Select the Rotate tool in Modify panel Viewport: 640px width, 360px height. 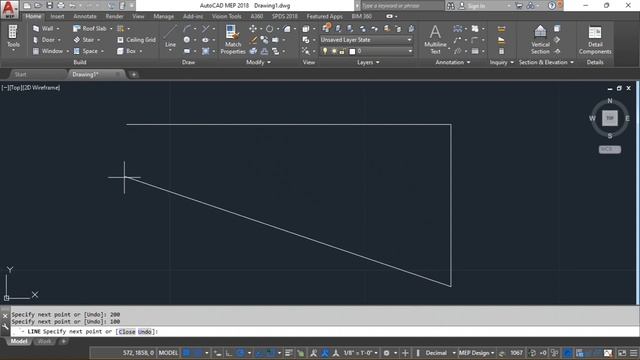pos(269,29)
